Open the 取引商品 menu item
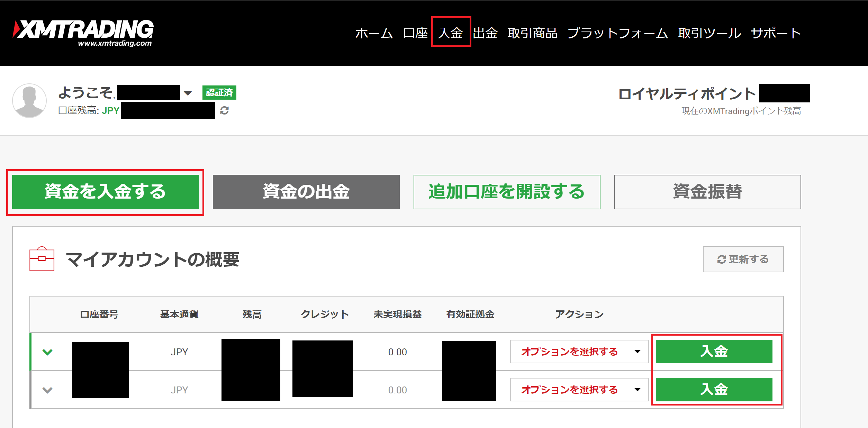Image resolution: width=868 pixels, height=428 pixels. 533,33
